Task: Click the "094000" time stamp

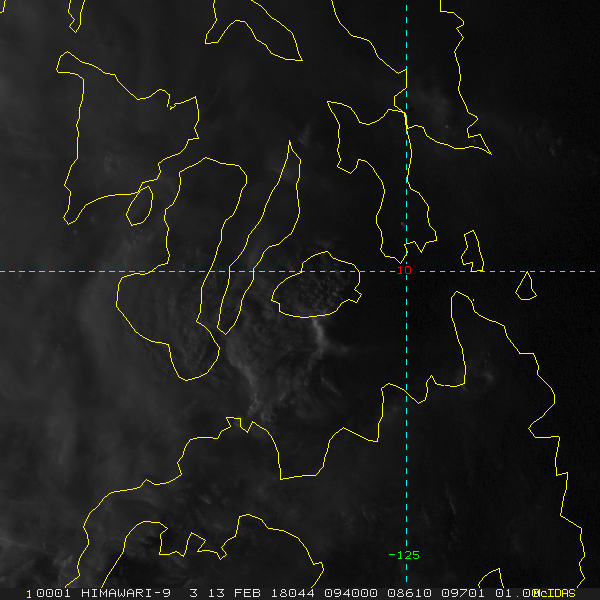Action: pyautogui.click(x=350, y=593)
